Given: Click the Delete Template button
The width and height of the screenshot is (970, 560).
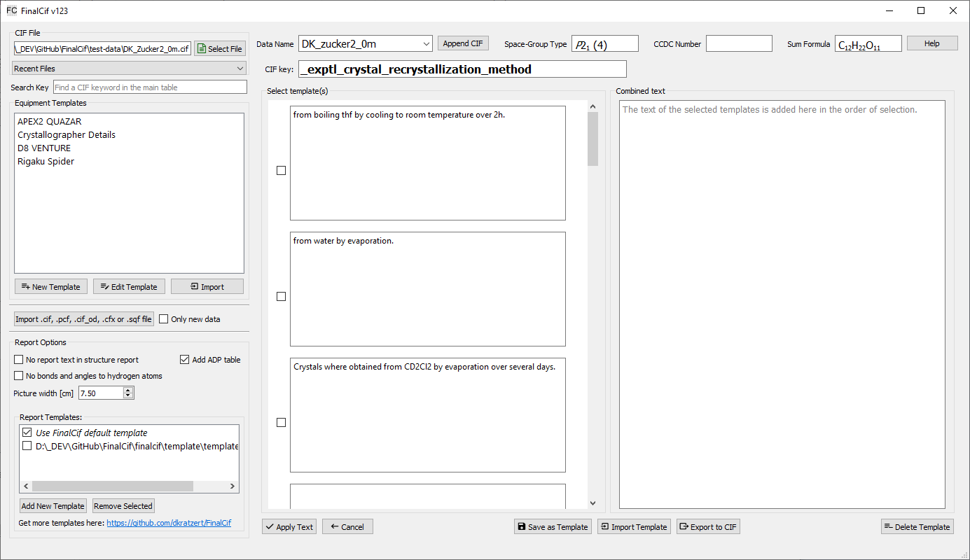Looking at the screenshot, I should (x=917, y=527).
